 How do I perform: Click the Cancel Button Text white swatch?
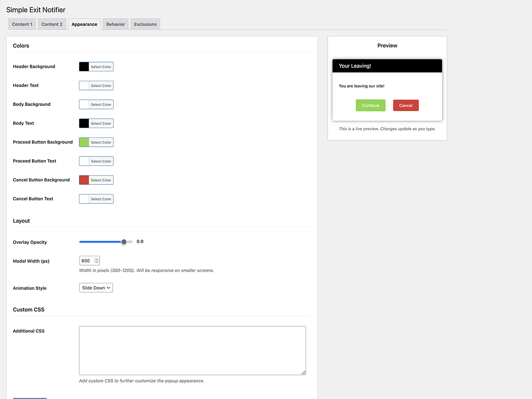[84, 199]
